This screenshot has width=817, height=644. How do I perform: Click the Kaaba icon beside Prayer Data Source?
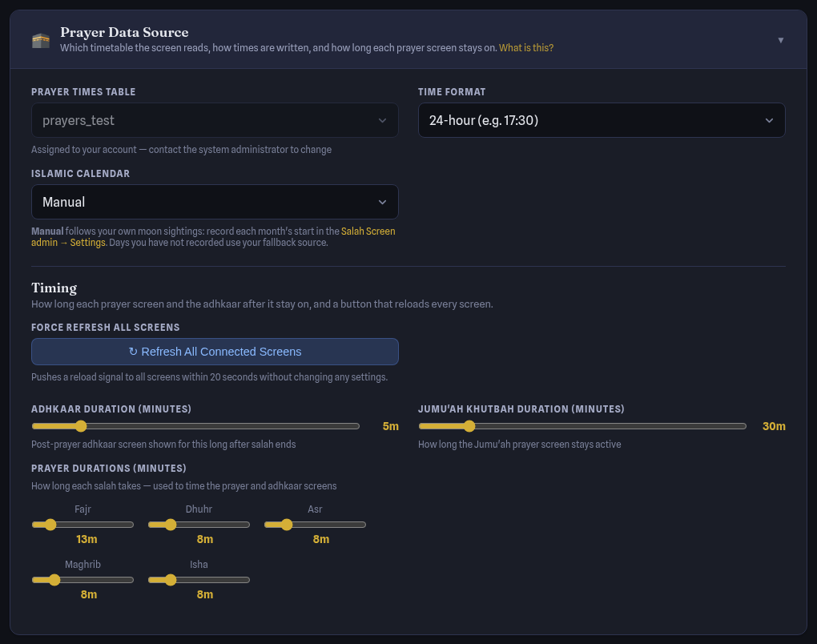[41, 40]
